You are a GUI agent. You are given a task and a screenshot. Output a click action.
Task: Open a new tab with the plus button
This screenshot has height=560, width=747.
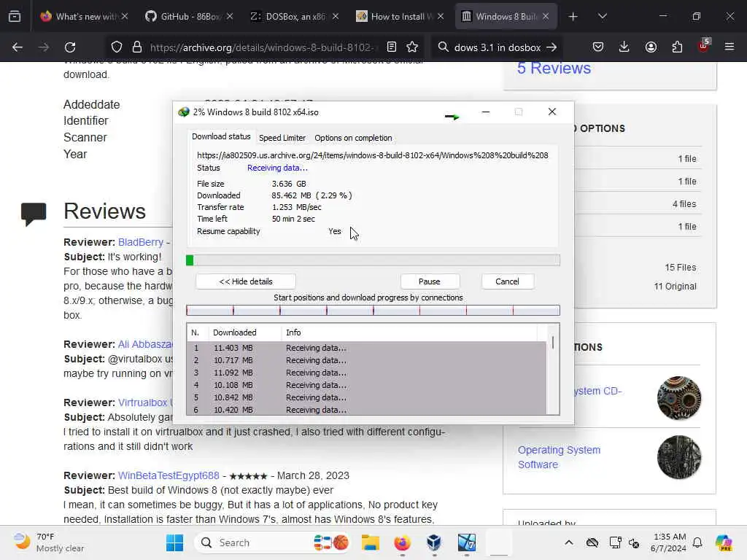coord(573,17)
